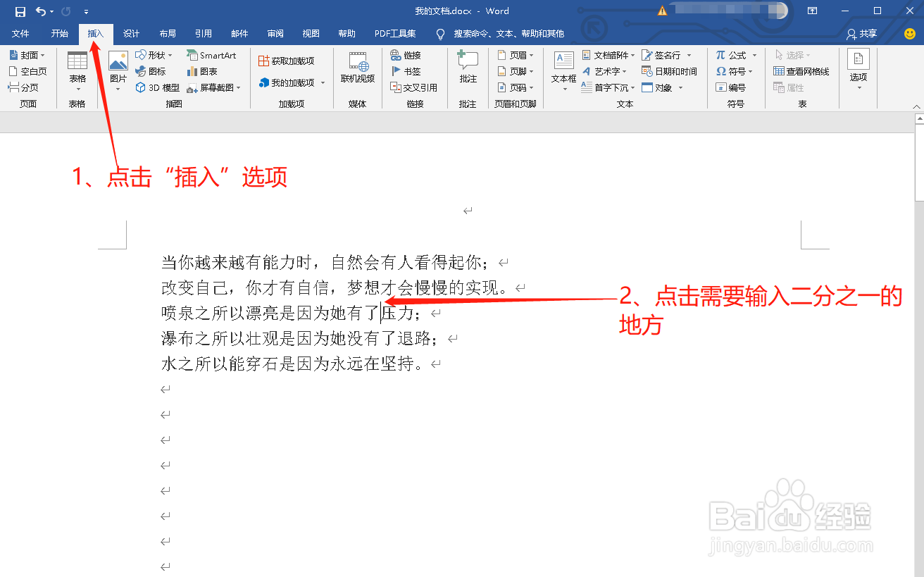The height and width of the screenshot is (577, 924).
Task: Insert a page break with 分页
Action: 23,87
